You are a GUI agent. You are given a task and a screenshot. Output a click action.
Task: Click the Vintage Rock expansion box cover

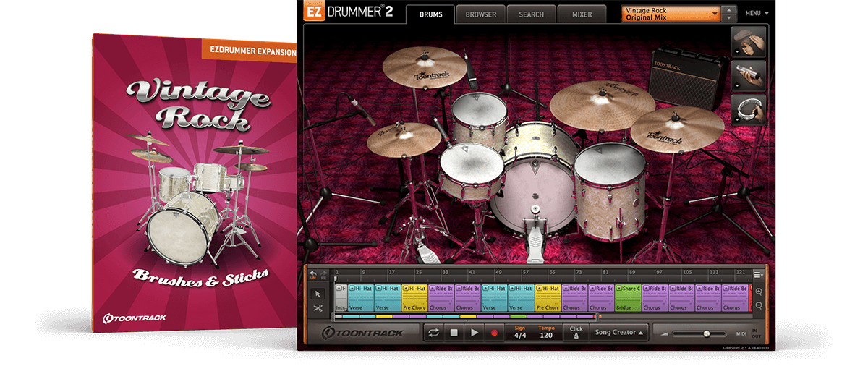pyautogui.click(x=195, y=182)
